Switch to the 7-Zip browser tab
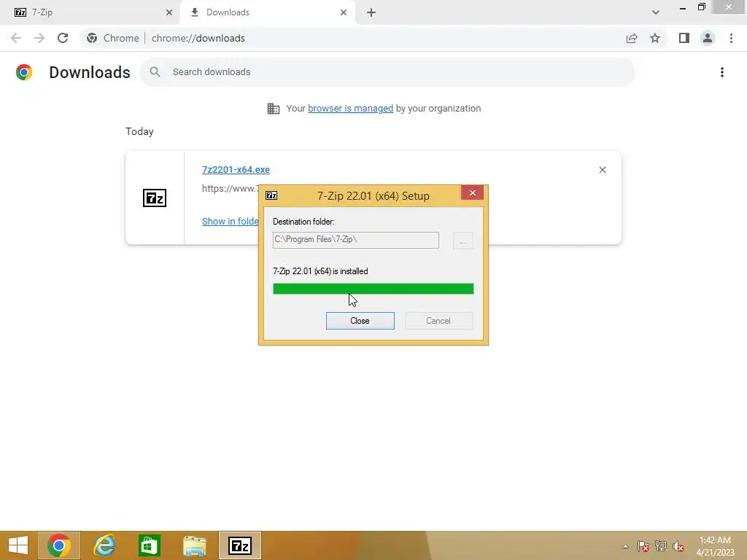 pos(90,12)
